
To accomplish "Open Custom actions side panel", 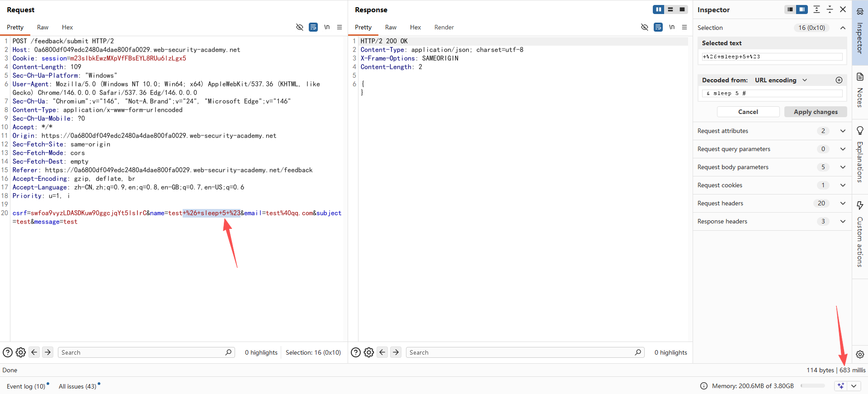I will pyautogui.click(x=860, y=234).
